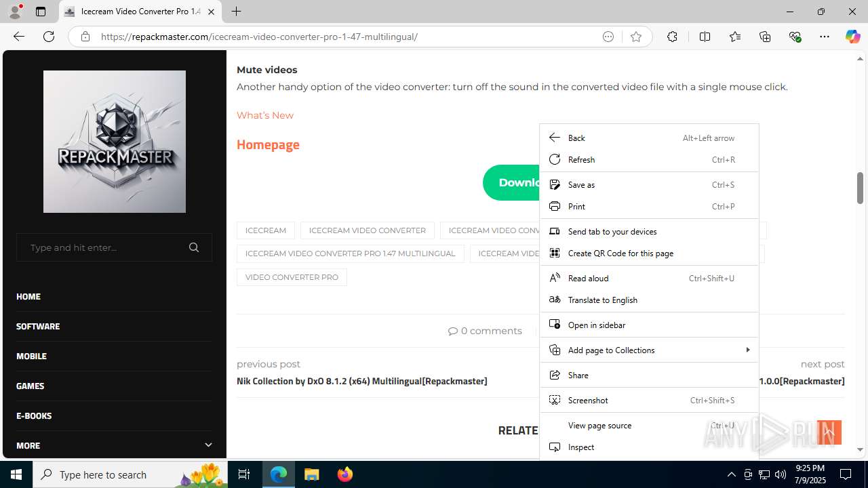Select the ICECREAM VIDEO CONVERTER tag
The image size is (868, 488).
tap(368, 230)
